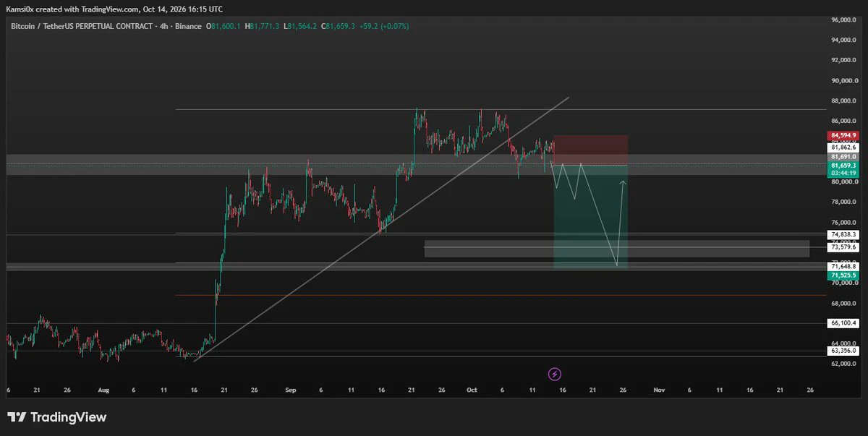868x436 pixels.
Task: Click the green 71,525.5 target price tag
Action: coord(843,275)
